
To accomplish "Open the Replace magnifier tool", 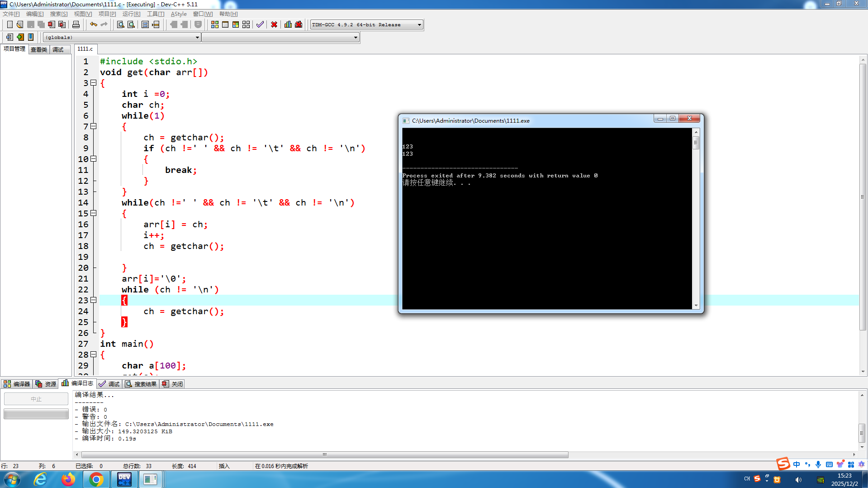I will click(131, 24).
